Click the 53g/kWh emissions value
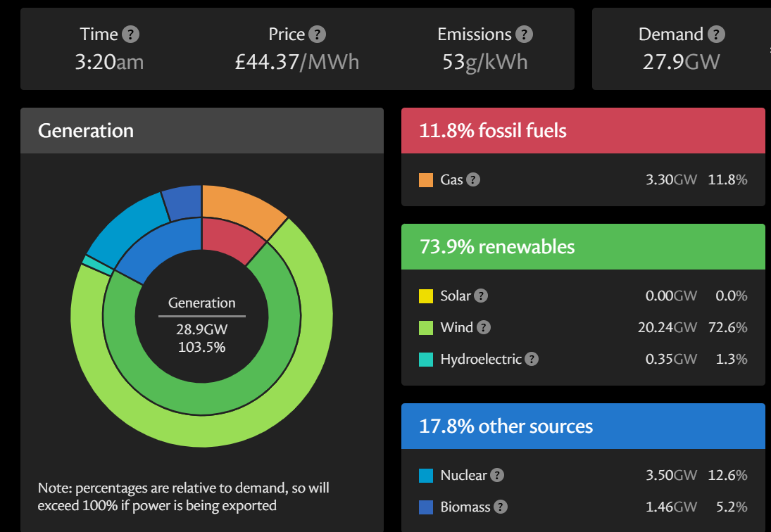 [485, 63]
